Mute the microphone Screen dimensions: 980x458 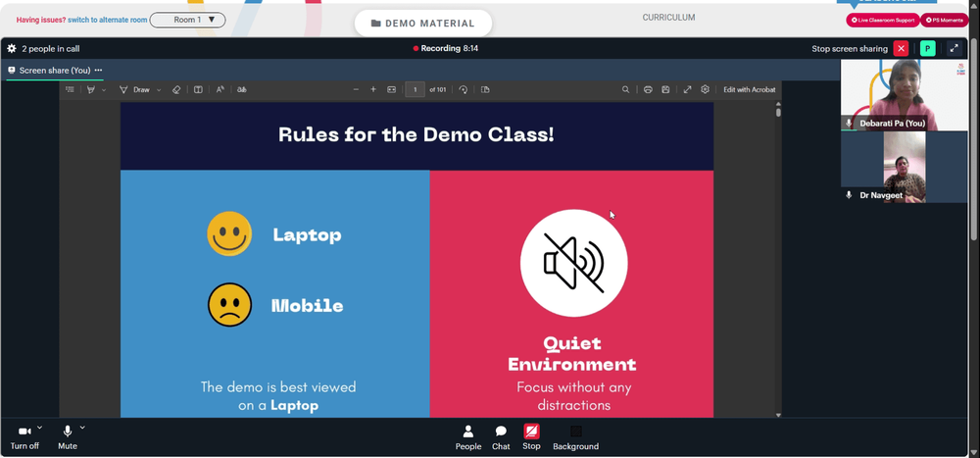(x=68, y=436)
